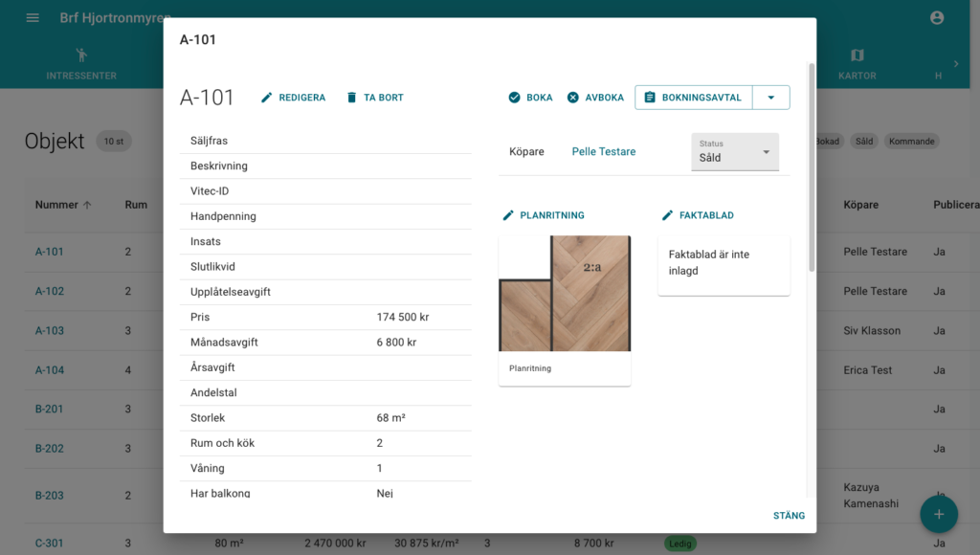Open buyer Pelle Testare link
The height and width of the screenshot is (555, 980).
(604, 152)
